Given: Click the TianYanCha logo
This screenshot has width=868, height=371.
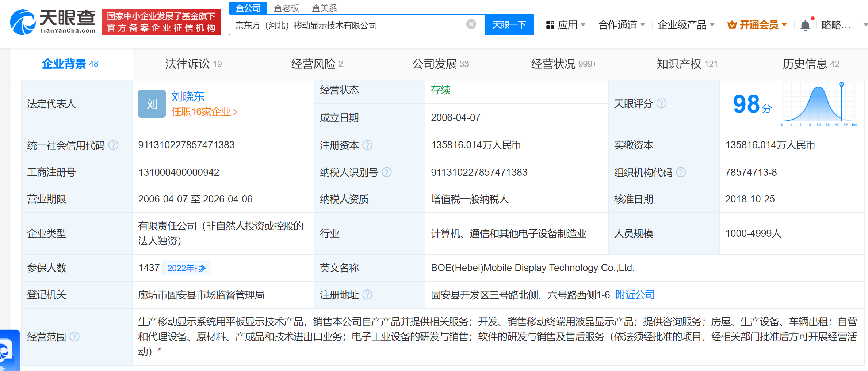Looking at the screenshot, I should (x=53, y=22).
